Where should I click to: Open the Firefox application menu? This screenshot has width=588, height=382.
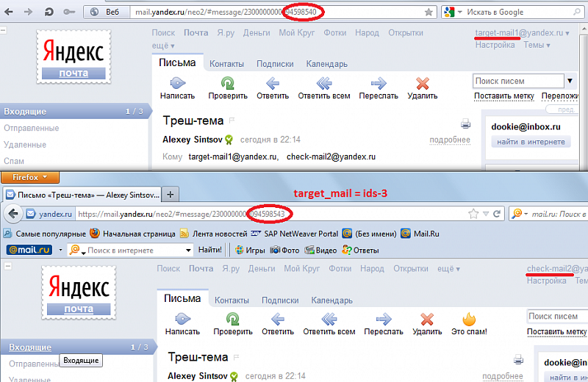[30, 177]
